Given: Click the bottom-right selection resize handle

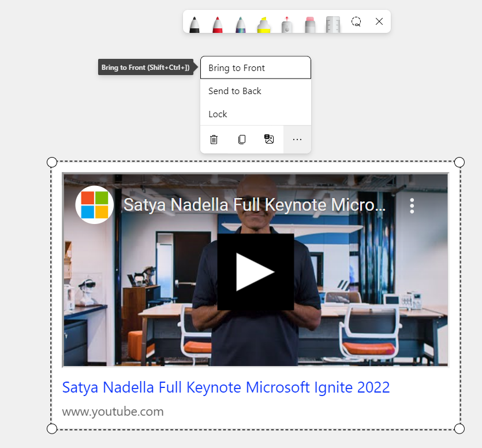Looking at the screenshot, I should 459,428.
